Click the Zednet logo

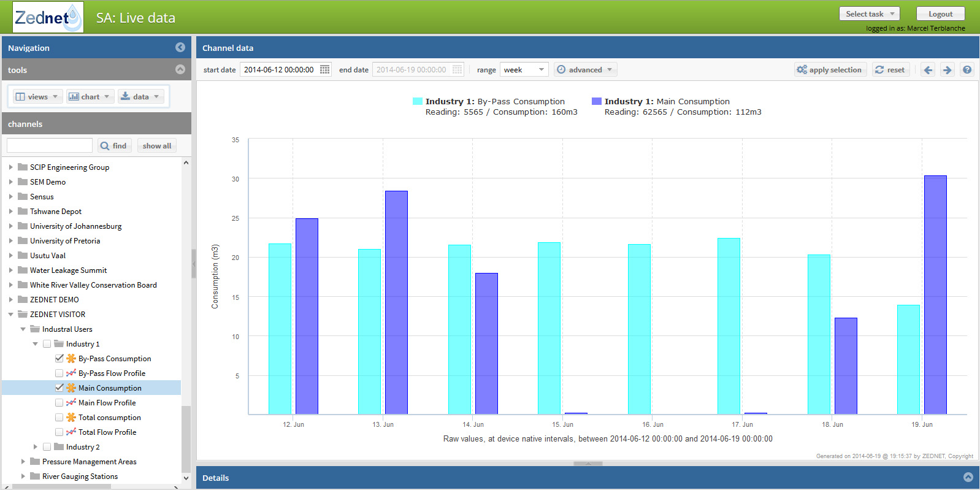48,17
